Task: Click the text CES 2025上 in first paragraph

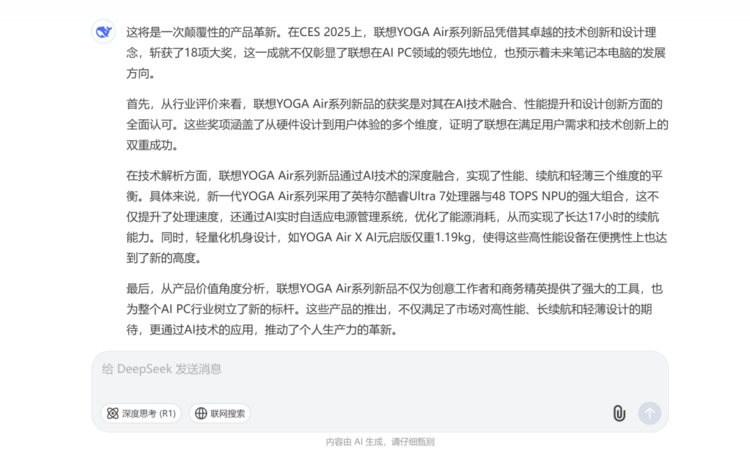Action: [x=331, y=32]
